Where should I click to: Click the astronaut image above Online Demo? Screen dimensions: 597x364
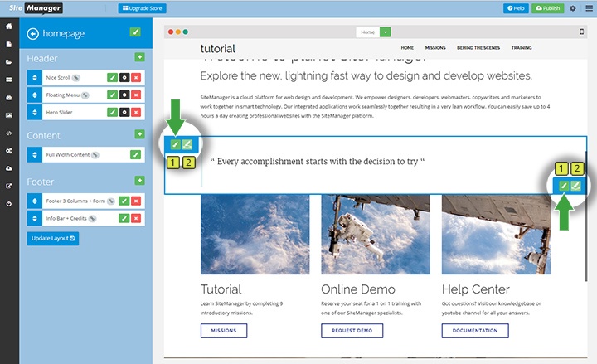[376, 235]
